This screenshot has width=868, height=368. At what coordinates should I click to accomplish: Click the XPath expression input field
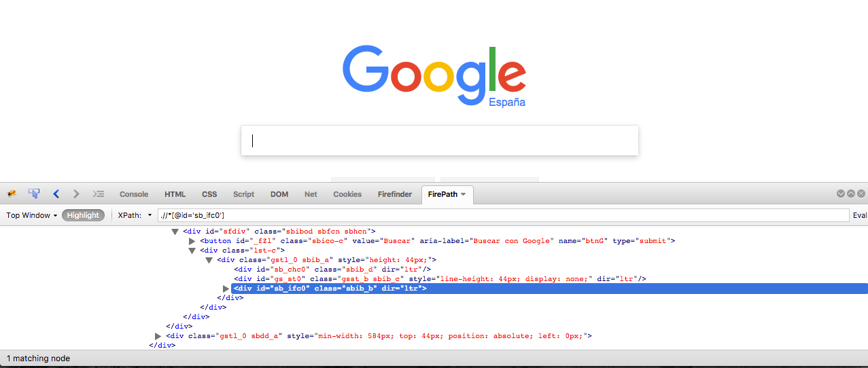(x=503, y=215)
